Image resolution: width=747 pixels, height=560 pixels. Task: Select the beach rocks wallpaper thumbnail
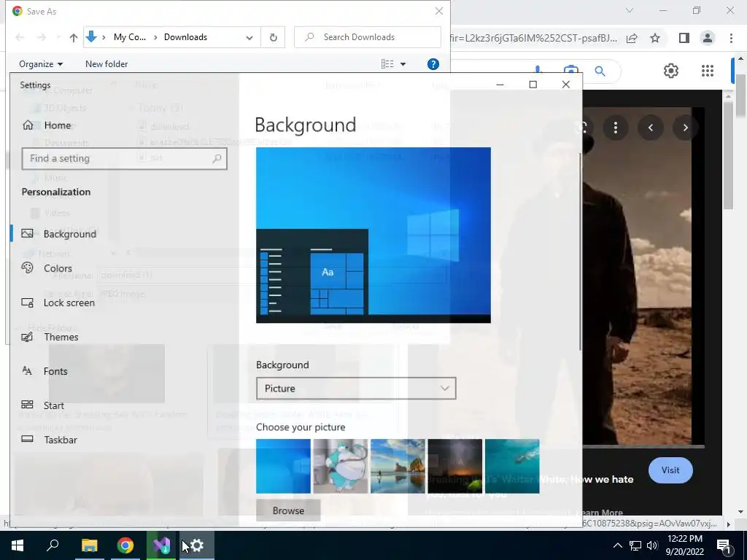(398, 466)
